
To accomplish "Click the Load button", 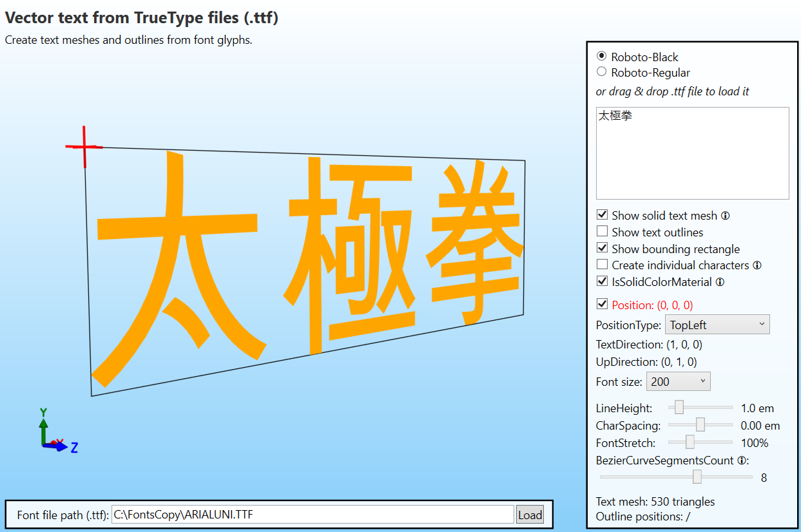I will [x=530, y=515].
